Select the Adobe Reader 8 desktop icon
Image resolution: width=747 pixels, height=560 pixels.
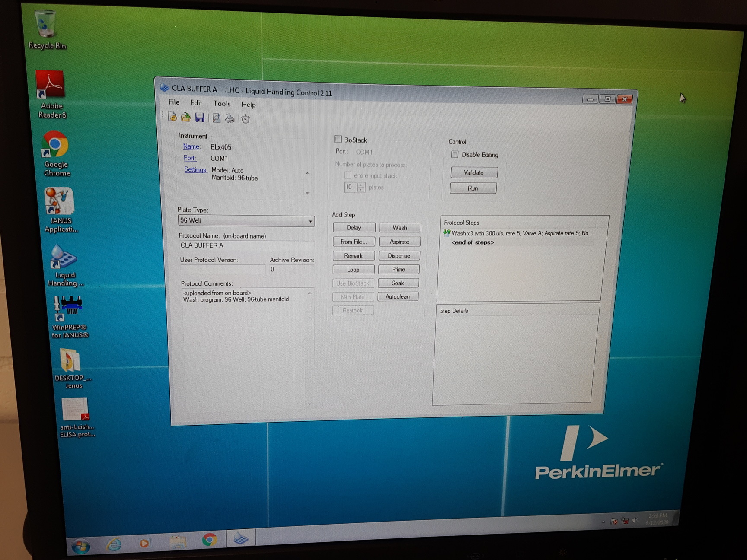click(51, 95)
